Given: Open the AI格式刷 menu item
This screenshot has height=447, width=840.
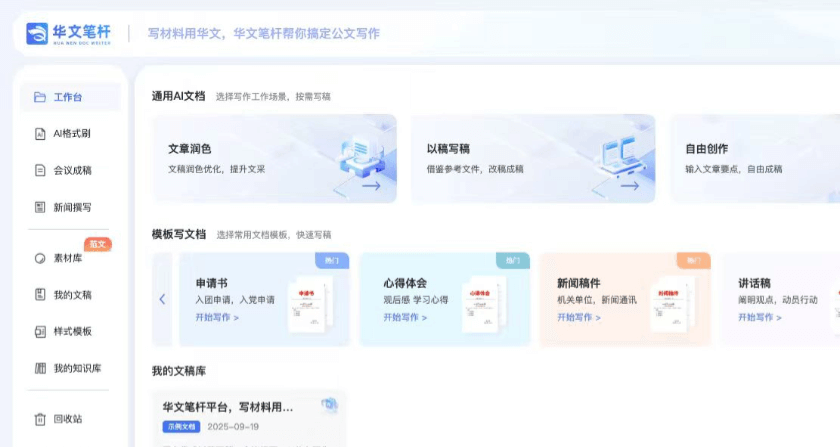Looking at the screenshot, I should click(x=70, y=133).
